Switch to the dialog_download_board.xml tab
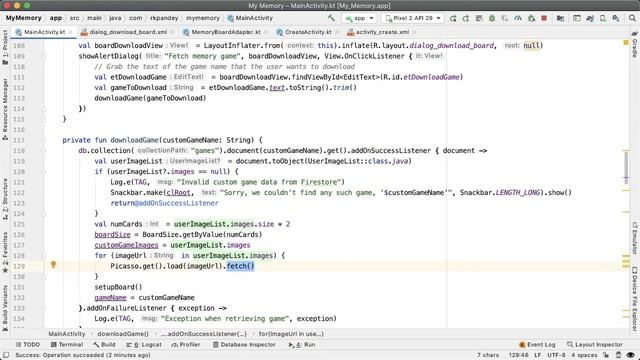 [x=128, y=32]
